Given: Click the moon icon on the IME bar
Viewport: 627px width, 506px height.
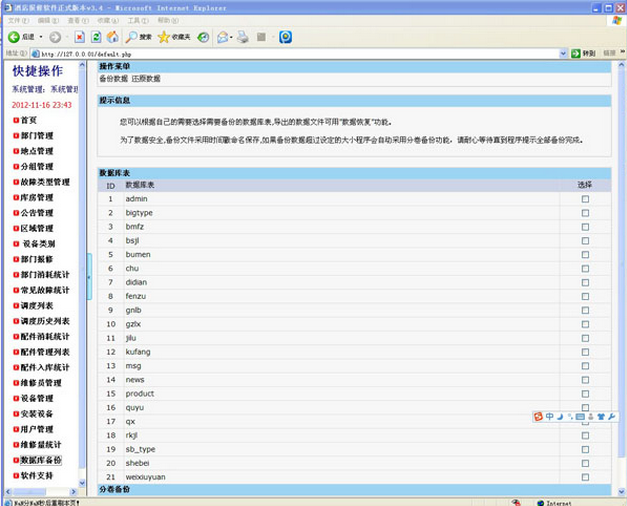Looking at the screenshot, I should (560, 417).
